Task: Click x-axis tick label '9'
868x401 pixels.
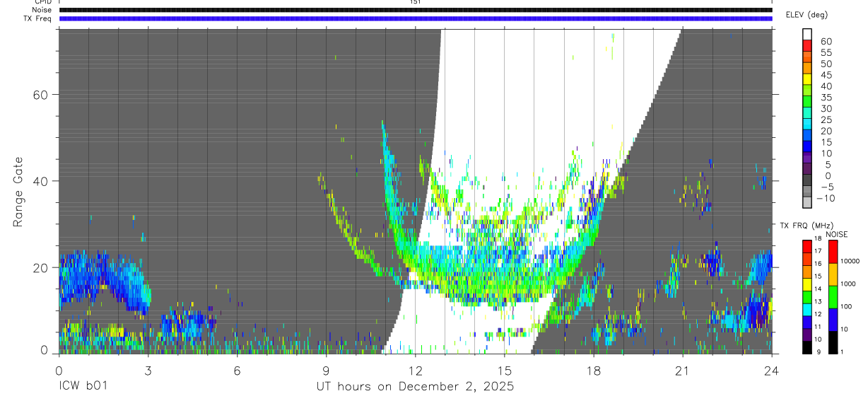Action: click(327, 370)
